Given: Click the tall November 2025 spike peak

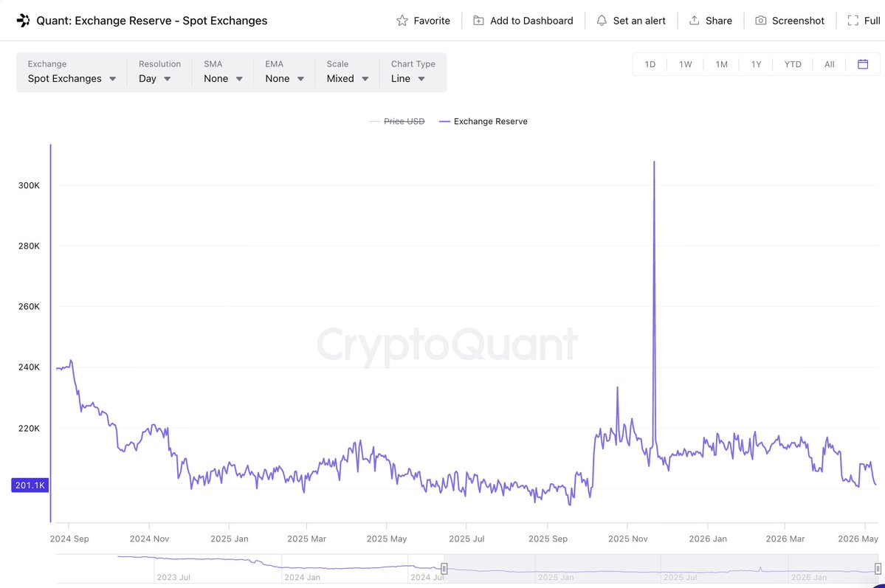Looking at the screenshot, I should click(x=654, y=162).
